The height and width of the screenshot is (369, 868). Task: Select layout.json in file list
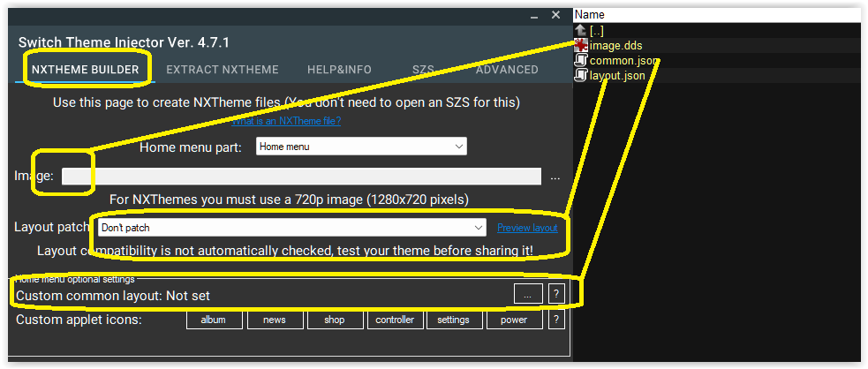(x=617, y=76)
